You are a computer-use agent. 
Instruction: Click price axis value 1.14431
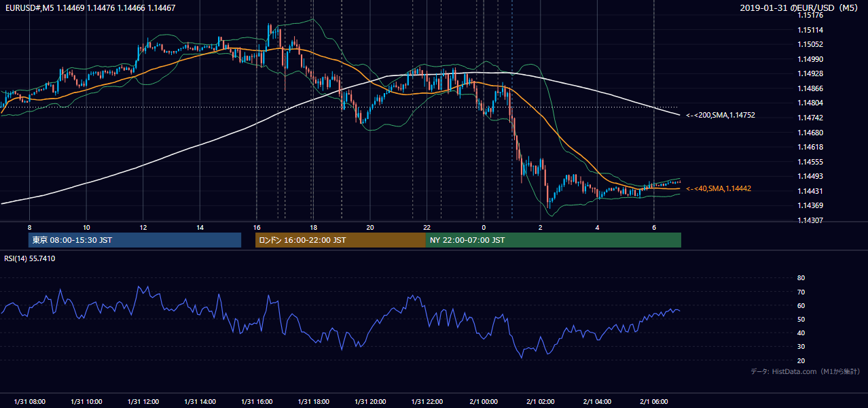tap(810, 191)
